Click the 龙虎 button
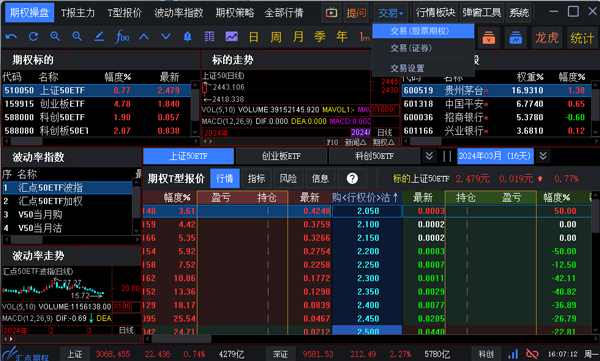 (x=547, y=38)
